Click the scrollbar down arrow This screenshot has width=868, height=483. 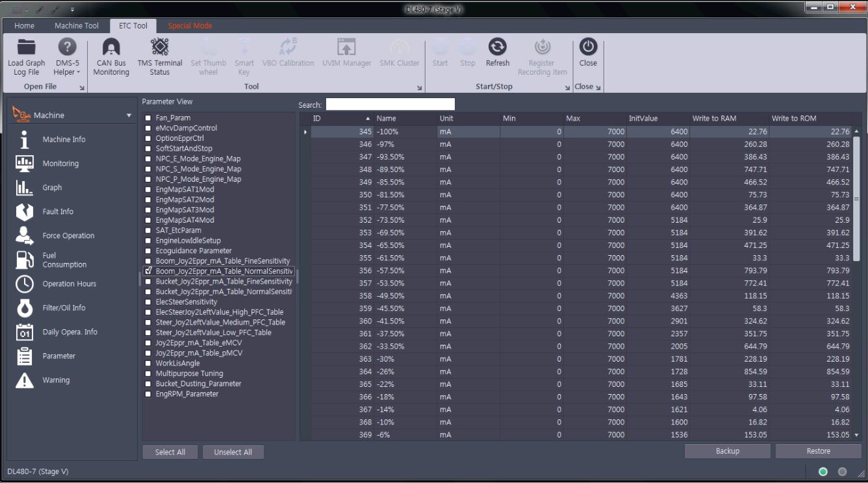(856, 435)
